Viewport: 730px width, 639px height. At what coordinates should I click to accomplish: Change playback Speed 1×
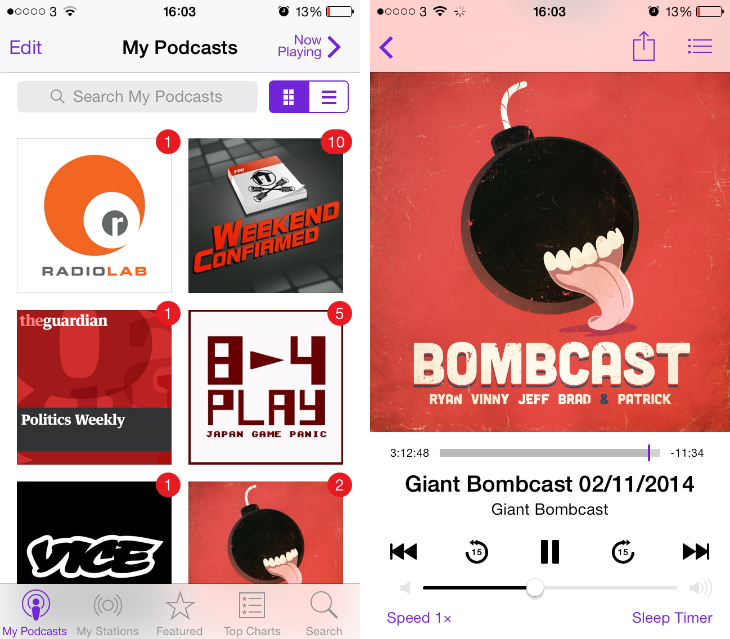pyautogui.click(x=419, y=618)
